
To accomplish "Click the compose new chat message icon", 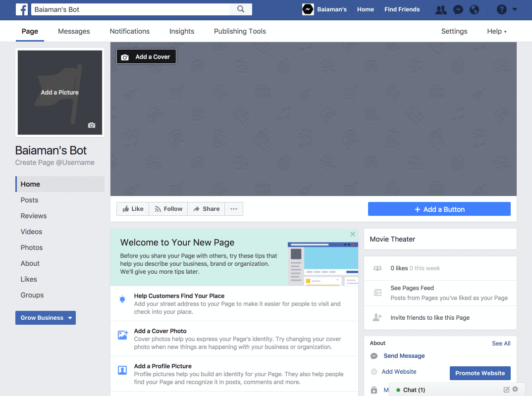I will tap(506, 390).
